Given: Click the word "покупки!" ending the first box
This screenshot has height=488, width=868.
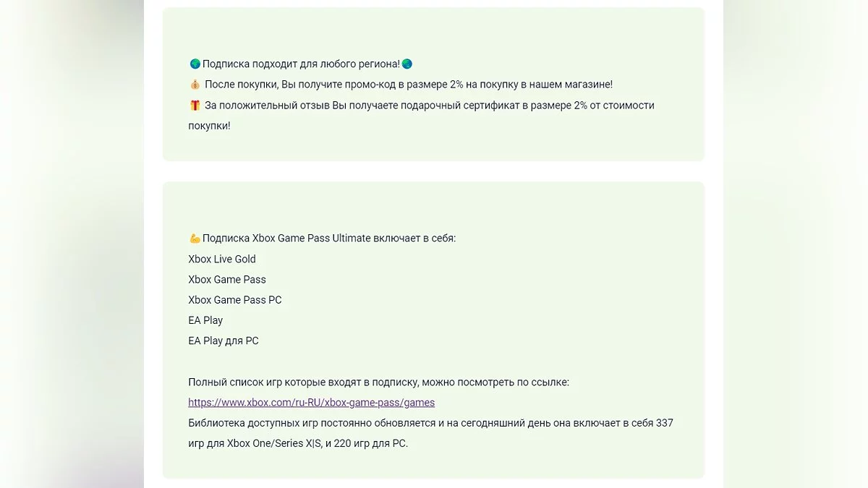Looking at the screenshot, I should tap(209, 126).
